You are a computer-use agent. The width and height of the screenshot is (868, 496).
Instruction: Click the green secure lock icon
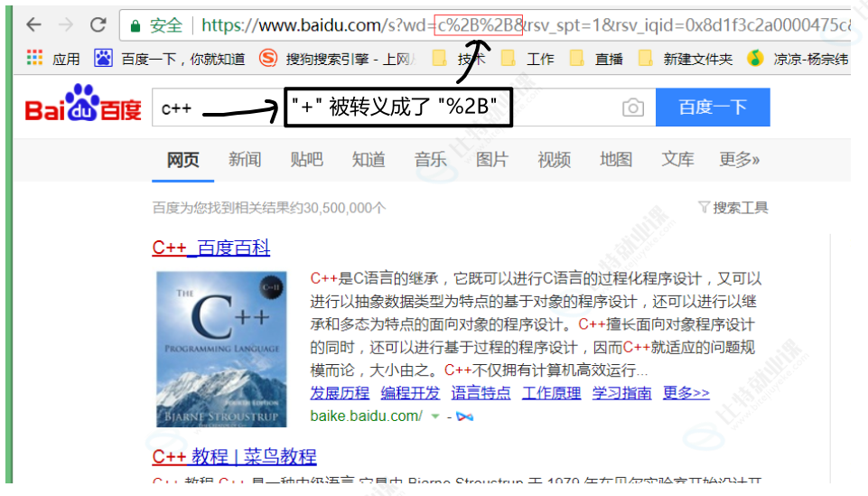tap(135, 25)
